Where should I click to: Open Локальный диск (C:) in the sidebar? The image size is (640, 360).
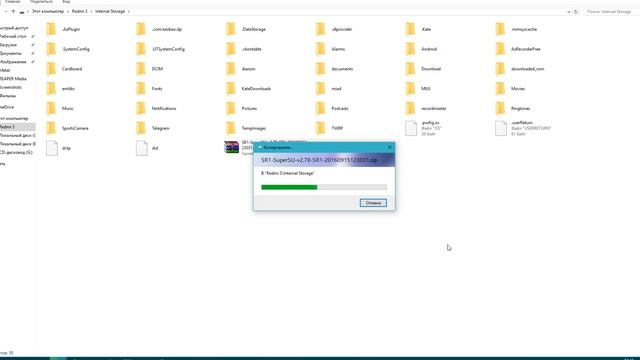coord(18,136)
